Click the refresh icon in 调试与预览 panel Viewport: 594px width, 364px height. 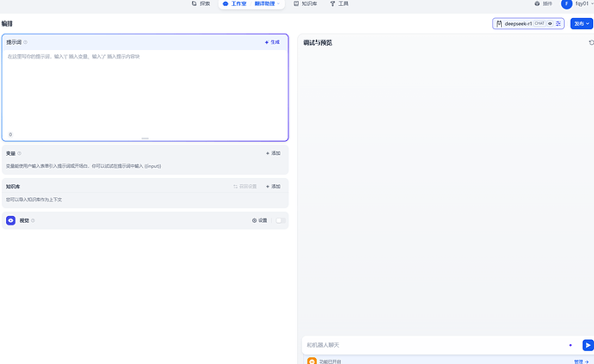pos(591,42)
